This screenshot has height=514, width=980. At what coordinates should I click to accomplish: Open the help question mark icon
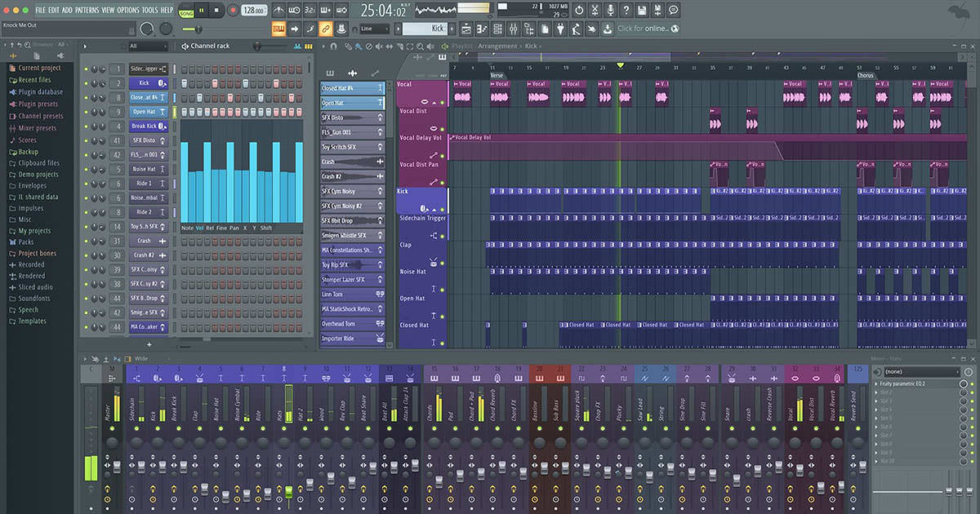click(x=626, y=10)
